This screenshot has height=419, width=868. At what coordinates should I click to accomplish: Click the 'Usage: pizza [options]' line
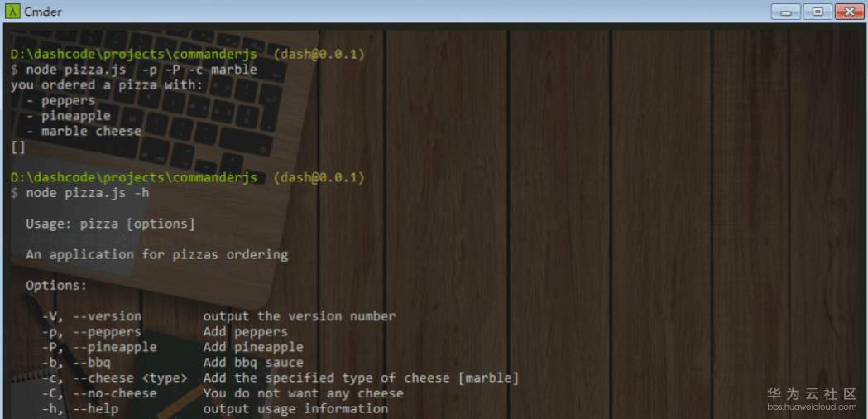[x=110, y=224]
